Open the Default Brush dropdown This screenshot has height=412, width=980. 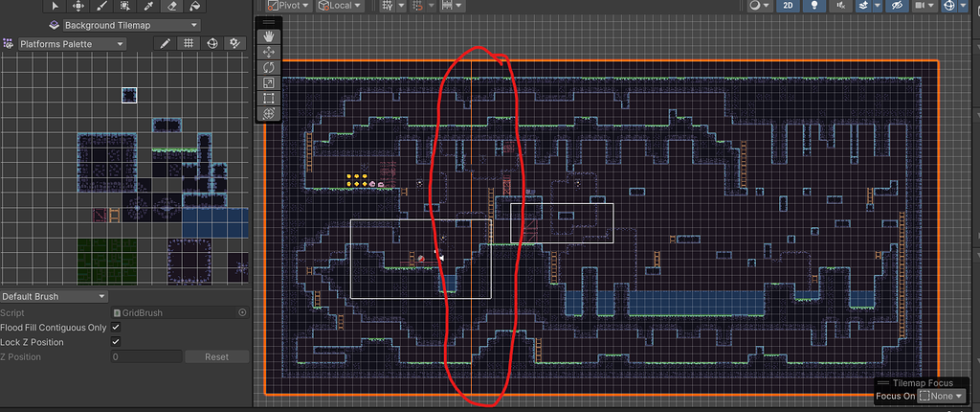click(55, 297)
